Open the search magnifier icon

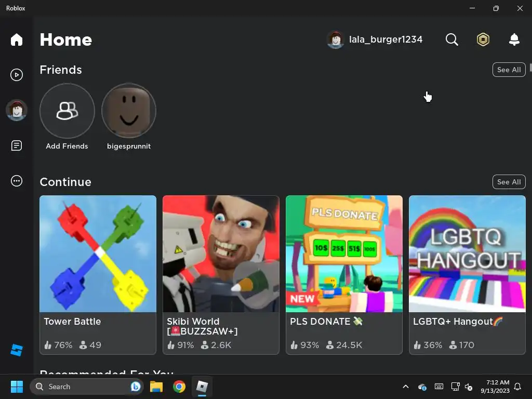451,39
